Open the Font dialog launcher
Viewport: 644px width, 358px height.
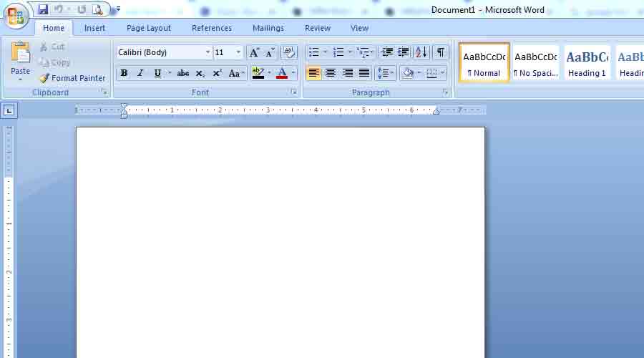pyautogui.click(x=293, y=92)
